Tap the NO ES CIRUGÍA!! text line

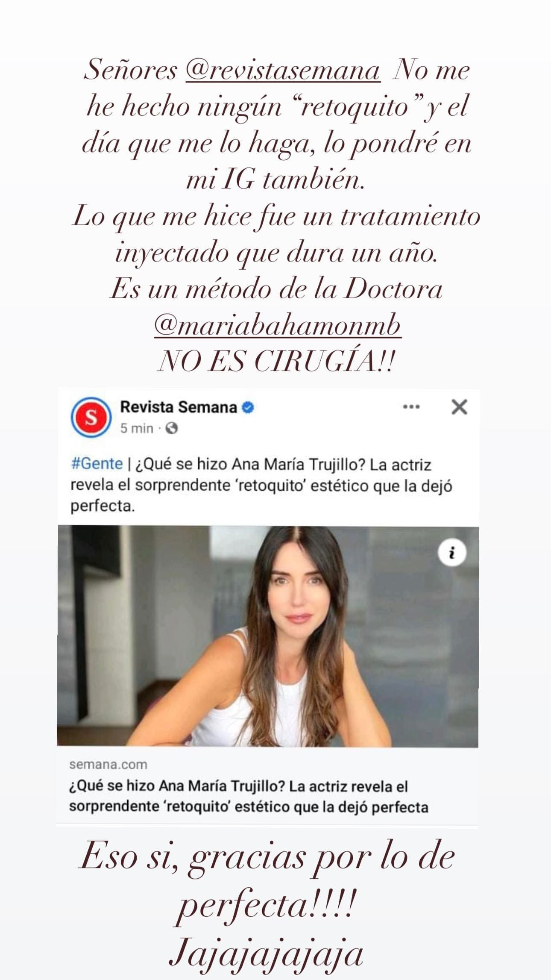(x=275, y=363)
